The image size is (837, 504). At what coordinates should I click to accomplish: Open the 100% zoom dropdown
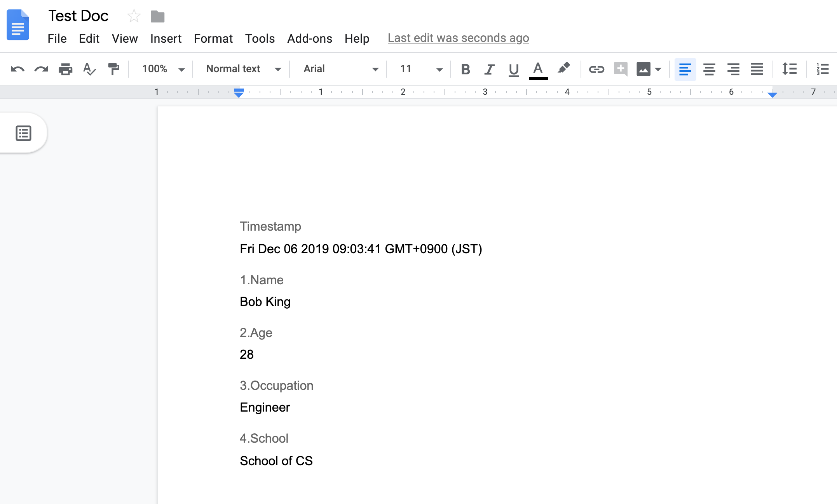pos(163,69)
